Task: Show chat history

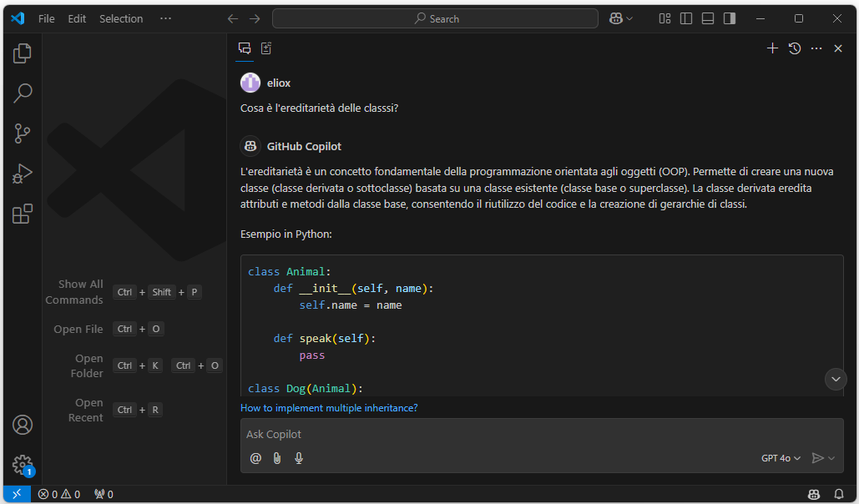Action: [795, 48]
